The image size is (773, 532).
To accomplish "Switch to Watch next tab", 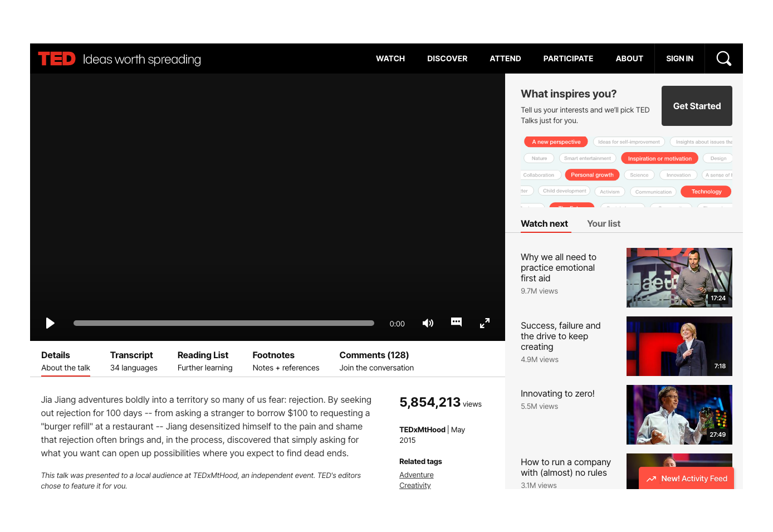I will tap(544, 223).
